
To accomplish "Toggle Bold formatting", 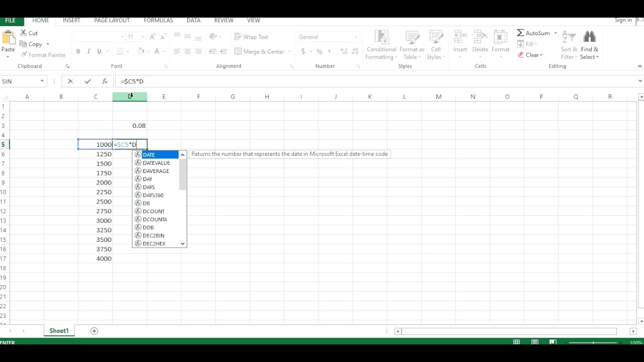I will tap(78, 51).
